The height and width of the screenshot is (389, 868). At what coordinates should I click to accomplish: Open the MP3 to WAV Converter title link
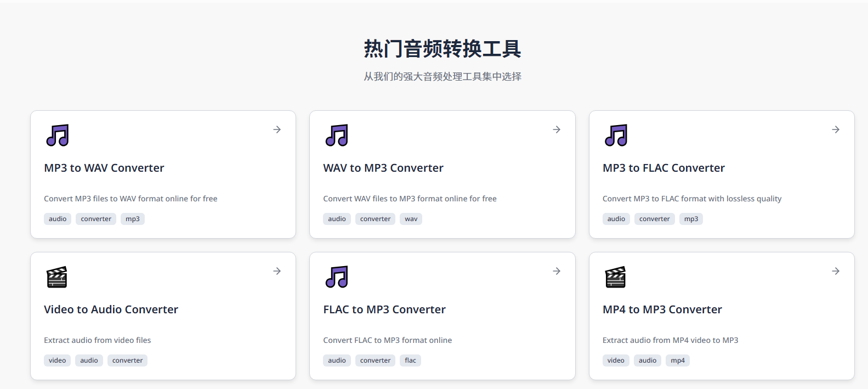(104, 168)
